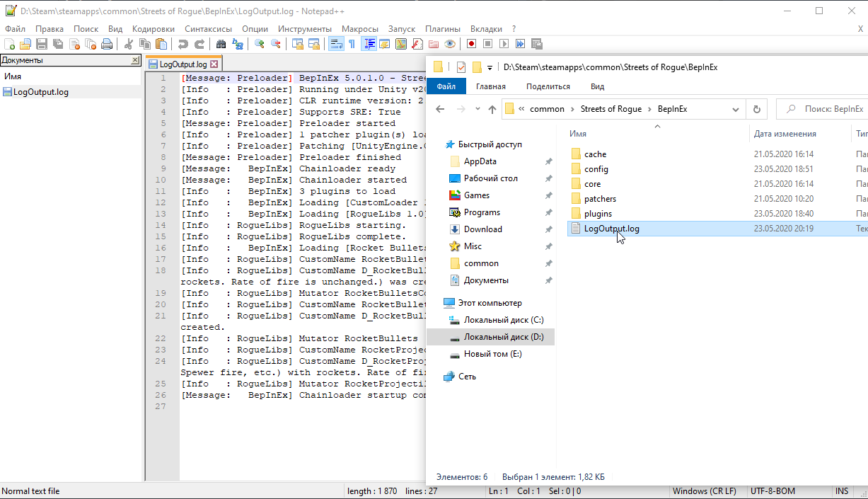Refresh the Explorer folder view
The width and height of the screenshot is (868, 499).
[x=757, y=109]
